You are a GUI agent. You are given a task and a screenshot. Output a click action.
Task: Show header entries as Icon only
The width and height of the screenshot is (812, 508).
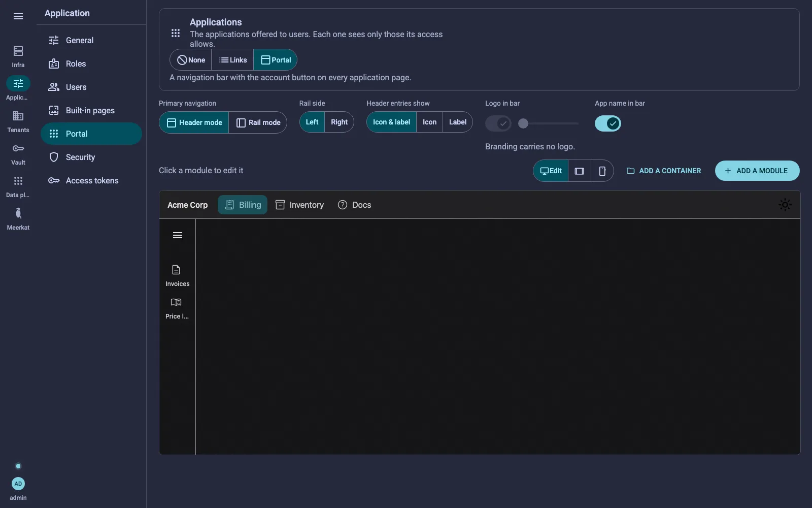pyautogui.click(x=429, y=122)
